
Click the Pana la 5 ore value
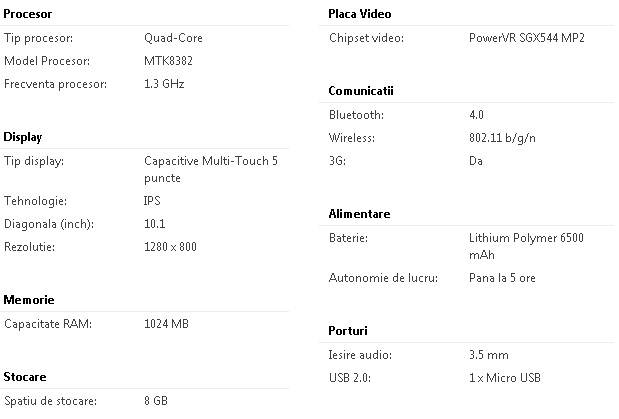(x=502, y=278)
